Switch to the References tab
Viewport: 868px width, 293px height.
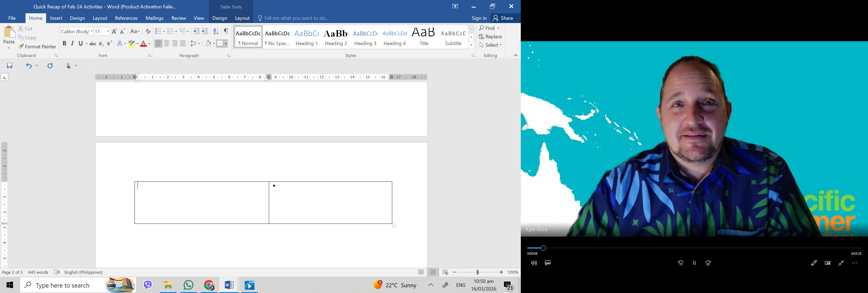126,18
